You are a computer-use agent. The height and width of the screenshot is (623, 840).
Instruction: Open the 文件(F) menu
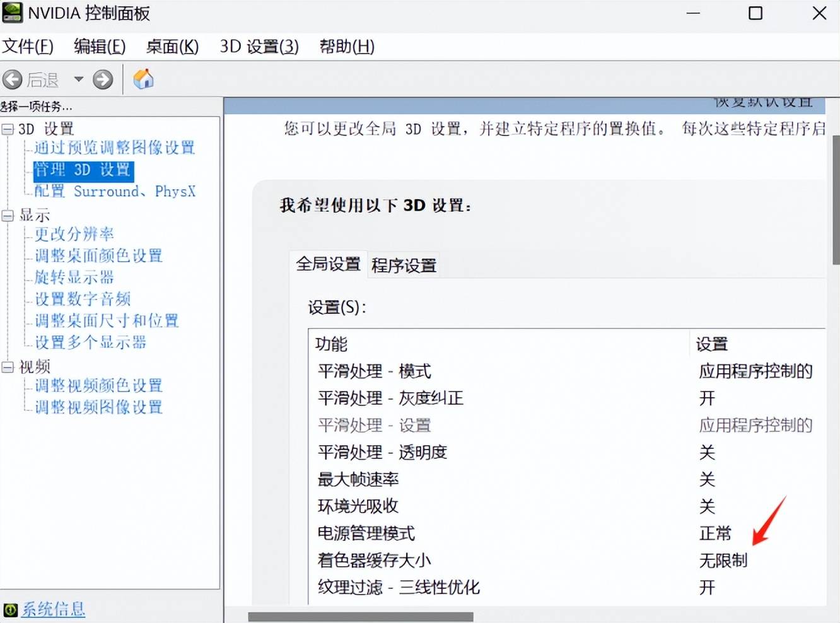[x=28, y=47]
